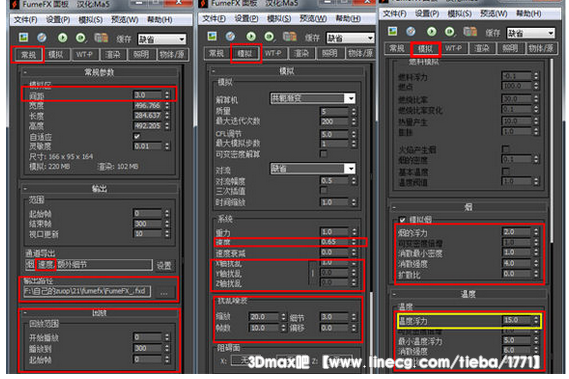Open 解算机 solver dropdown in middle panel

click(313, 98)
